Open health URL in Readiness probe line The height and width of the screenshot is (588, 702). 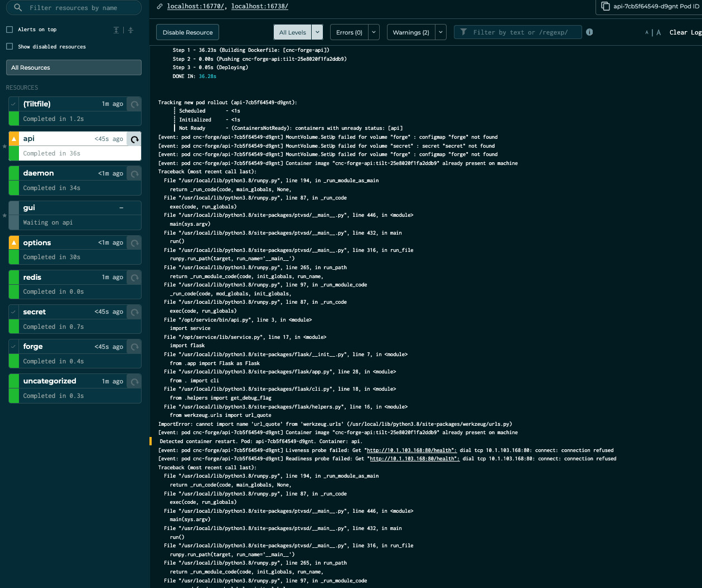(x=414, y=459)
